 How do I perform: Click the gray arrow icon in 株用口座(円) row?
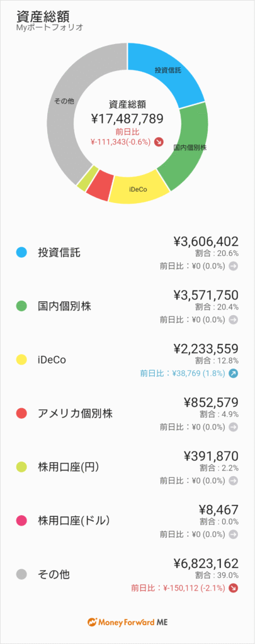point(233,480)
